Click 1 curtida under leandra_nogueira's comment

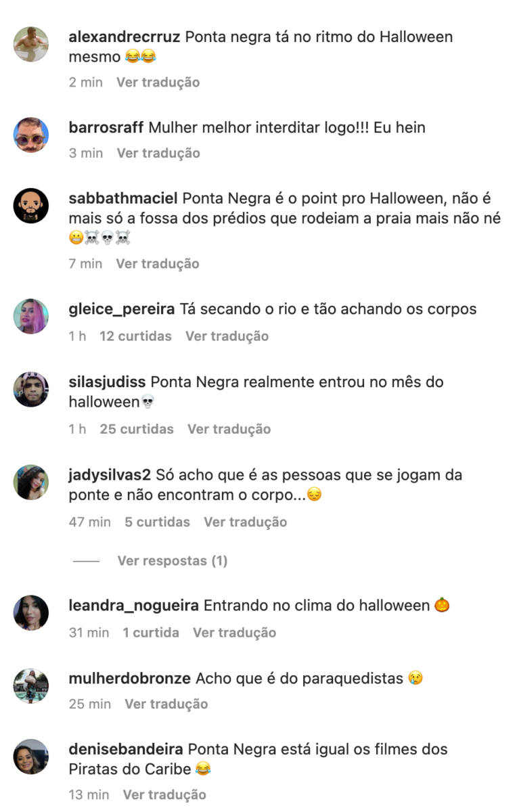click(x=151, y=633)
